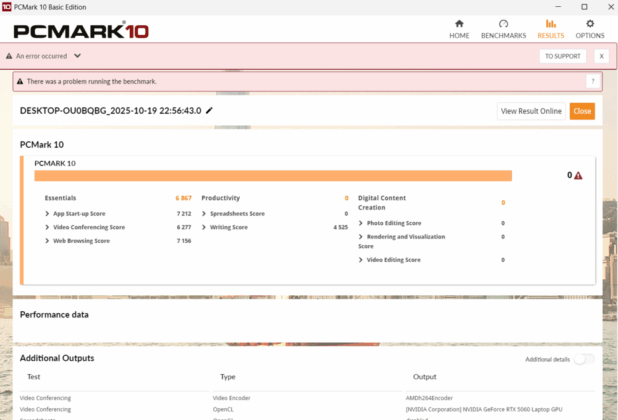This screenshot has width=618, height=420.
Task: Click the Writing Score value 4 525
Action: click(x=341, y=227)
